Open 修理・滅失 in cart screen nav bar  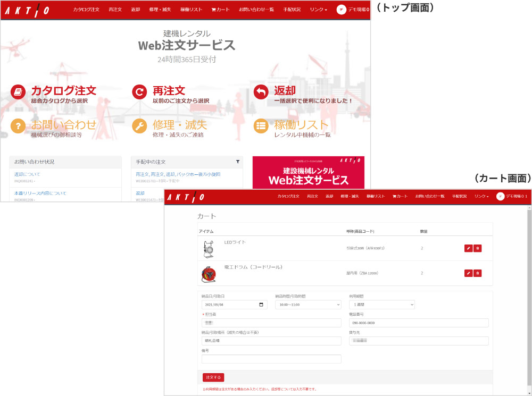(x=350, y=196)
